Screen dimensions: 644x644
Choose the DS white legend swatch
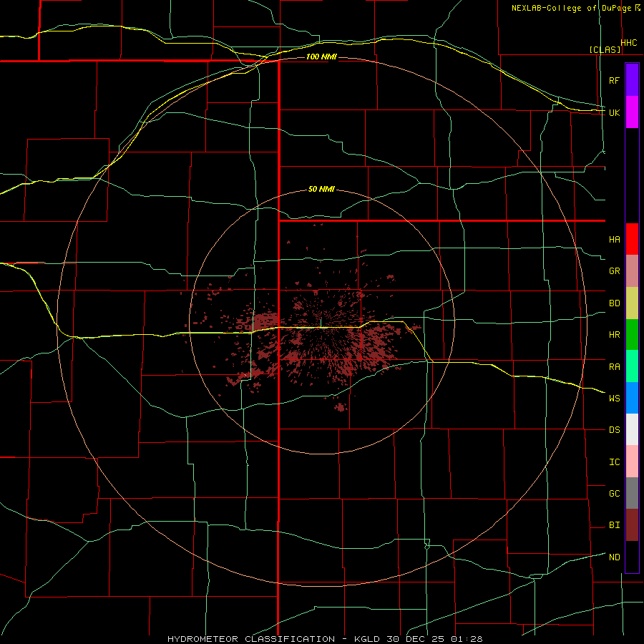(632, 429)
